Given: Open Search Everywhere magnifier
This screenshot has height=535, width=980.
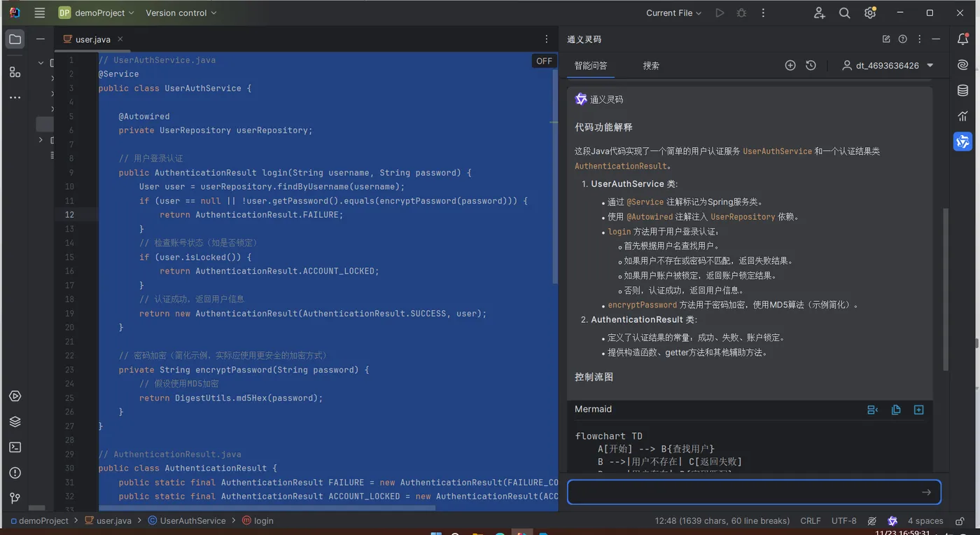Looking at the screenshot, I should 844,13.
